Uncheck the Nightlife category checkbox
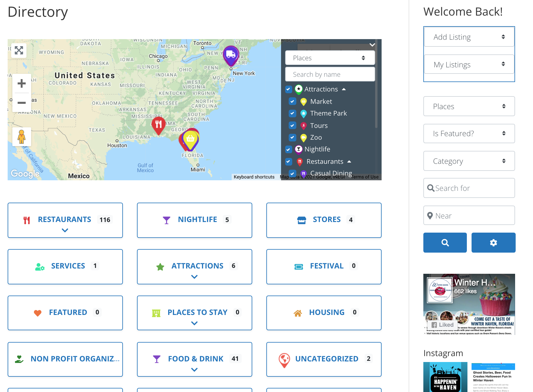 pos(289,149)
